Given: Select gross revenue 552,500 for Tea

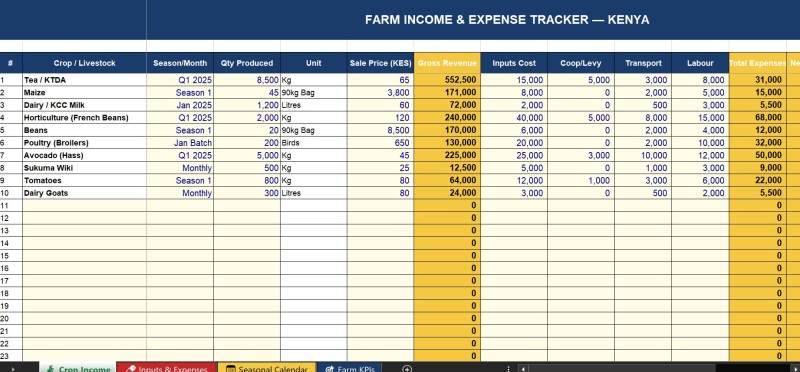Looking at the screenshot, I should [x=447, y=80].
